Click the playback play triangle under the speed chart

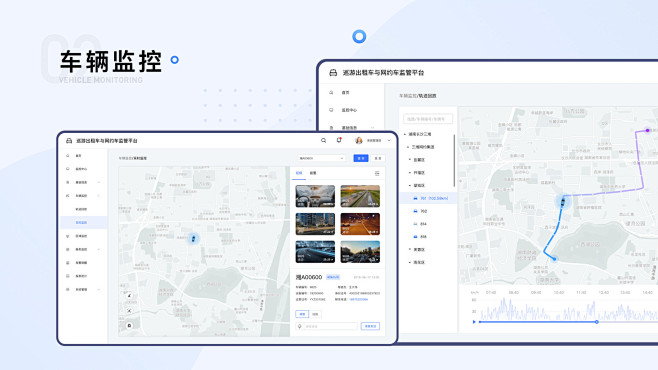(x=474, y=322)
